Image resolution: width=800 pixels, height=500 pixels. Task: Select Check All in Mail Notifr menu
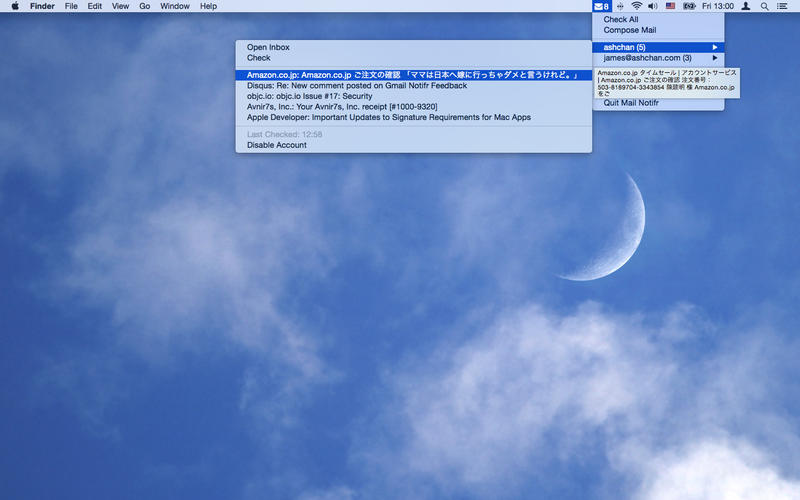(x=620, y=19)
